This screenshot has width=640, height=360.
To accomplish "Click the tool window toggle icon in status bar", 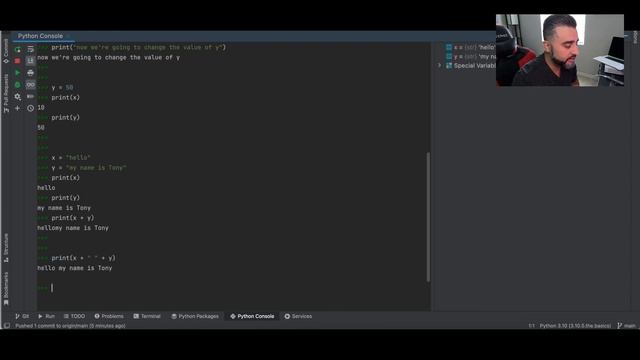I will coord(7,326).
